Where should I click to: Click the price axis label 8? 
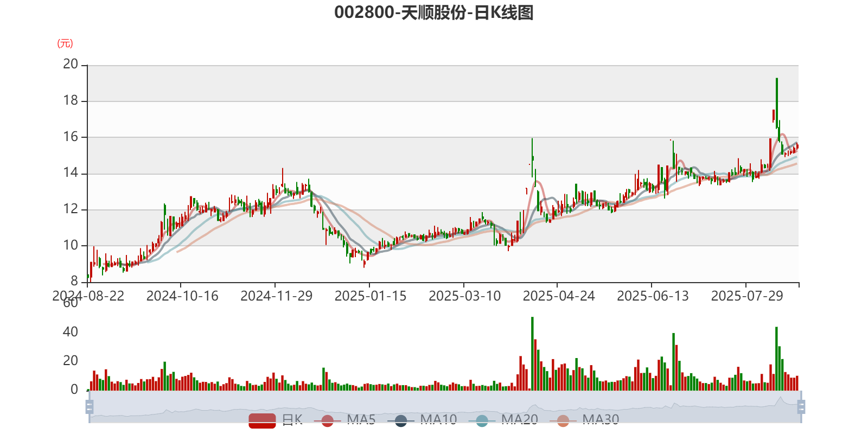click(74, 281)
